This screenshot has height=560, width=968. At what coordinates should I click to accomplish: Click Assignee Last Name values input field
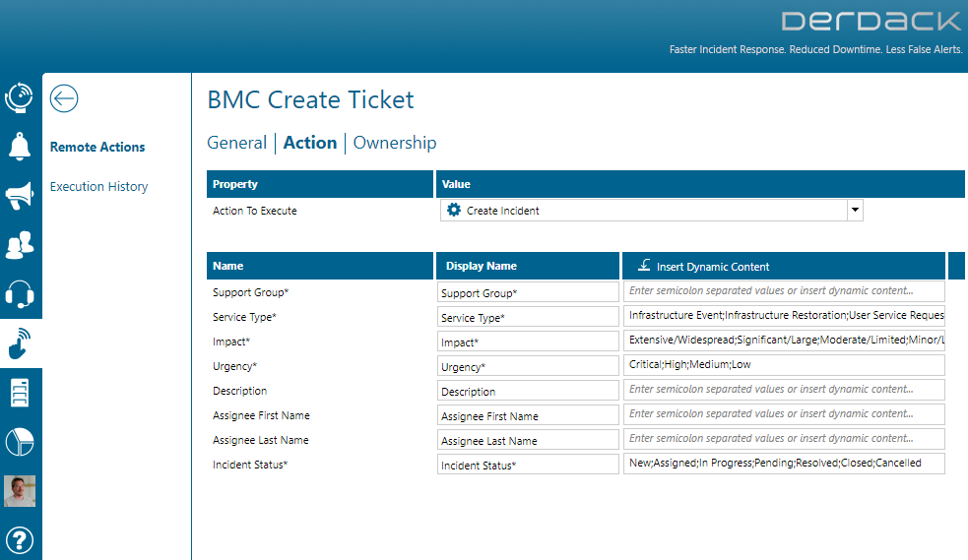point(784,439)
